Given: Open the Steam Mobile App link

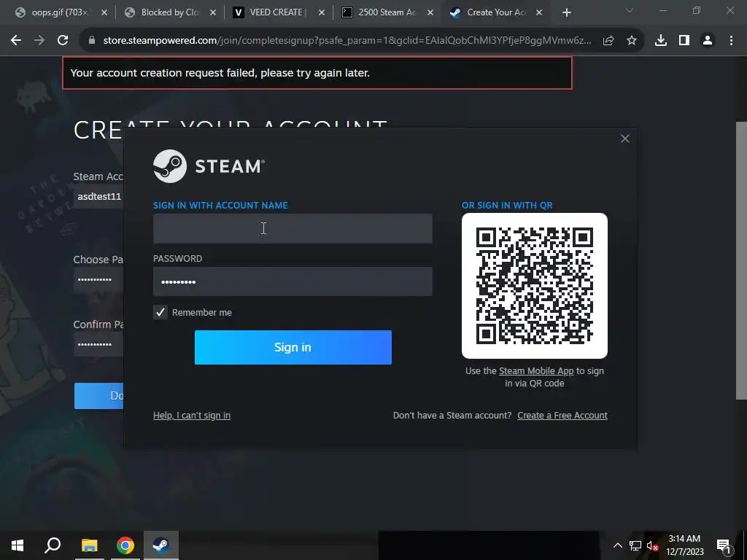Looking at the screenshot, I should click(x=536, y=371).
